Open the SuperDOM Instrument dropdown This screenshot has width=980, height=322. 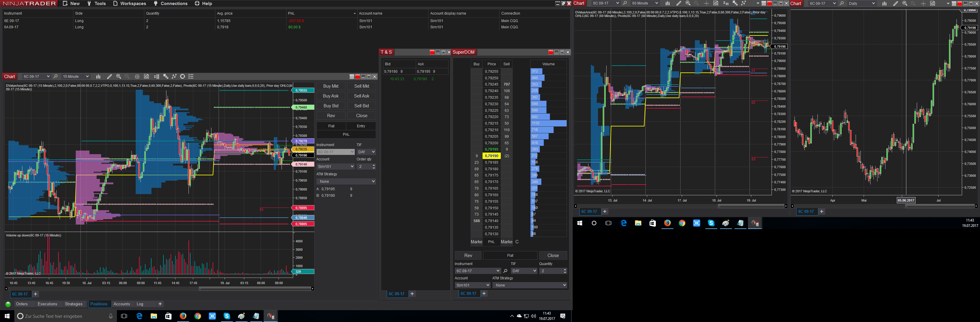(x=477, y=271)
